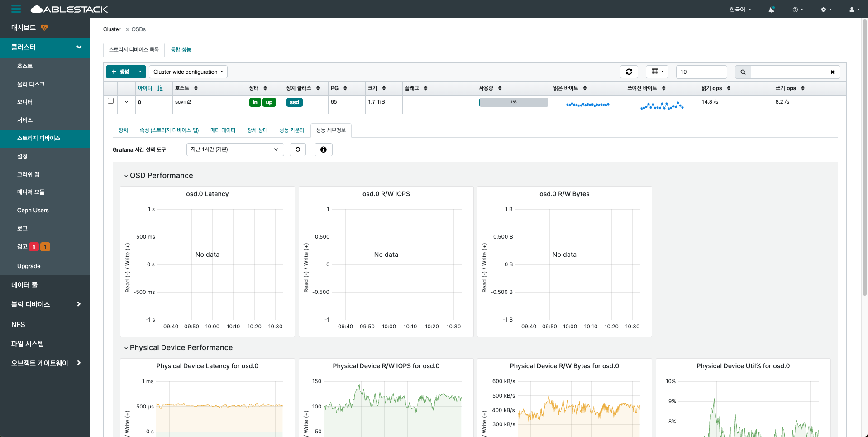Open the help question mark menu
Viewport: 868px width, 437px height.
coord(797,10)
